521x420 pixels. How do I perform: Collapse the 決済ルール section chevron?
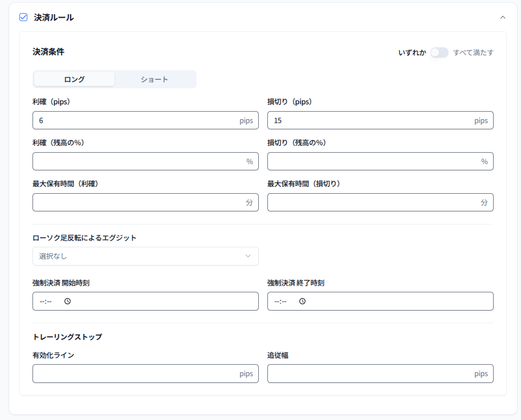click(x=503, y=17)
